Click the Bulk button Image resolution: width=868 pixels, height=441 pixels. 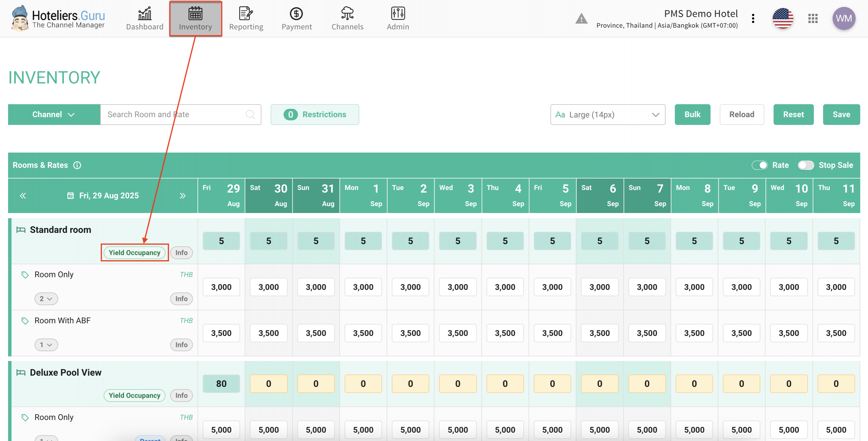tap(692, 115)
